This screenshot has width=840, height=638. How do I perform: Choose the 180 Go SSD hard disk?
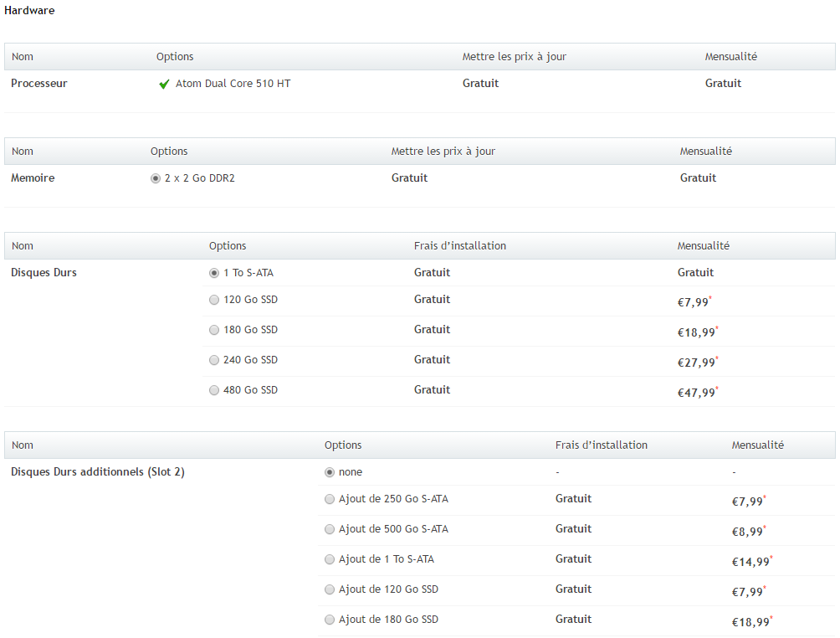[x=214, y=330]
